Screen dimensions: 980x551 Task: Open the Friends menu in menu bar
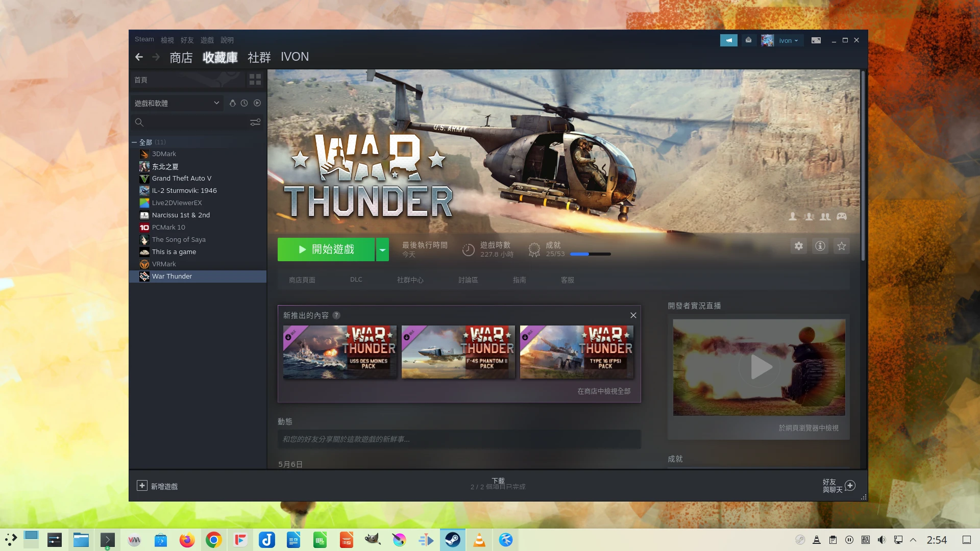click(x=187, y=40)
